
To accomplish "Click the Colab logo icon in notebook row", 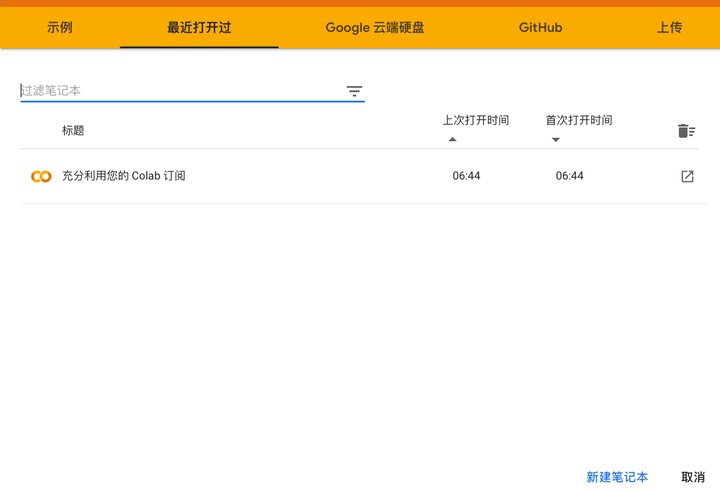I will coord(41,176).
